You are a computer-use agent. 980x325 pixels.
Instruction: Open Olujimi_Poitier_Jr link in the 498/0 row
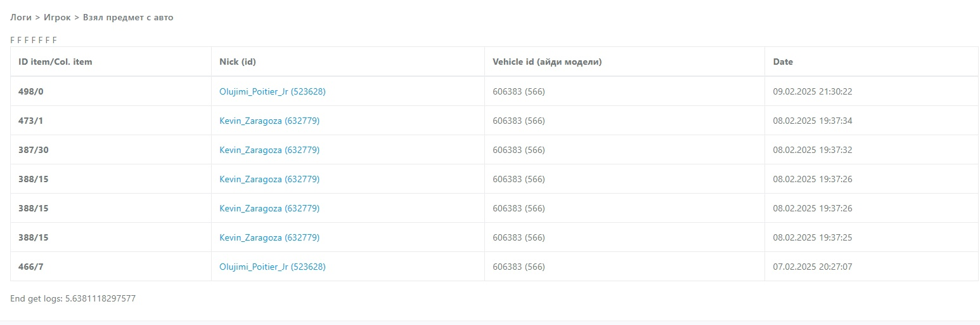tap(272, 91)
